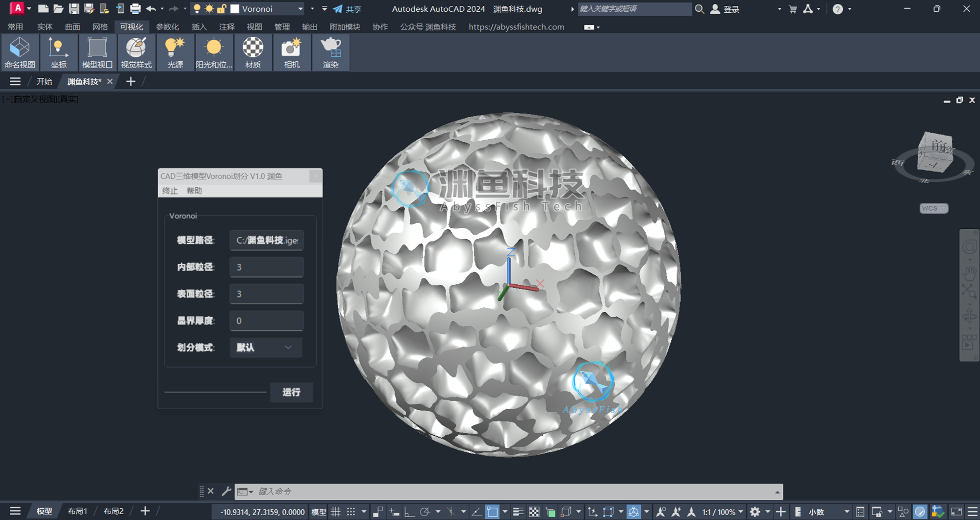Click the clean screen icon in status bar
Viewport: 980px width, 520px height.
pos(956,512)
